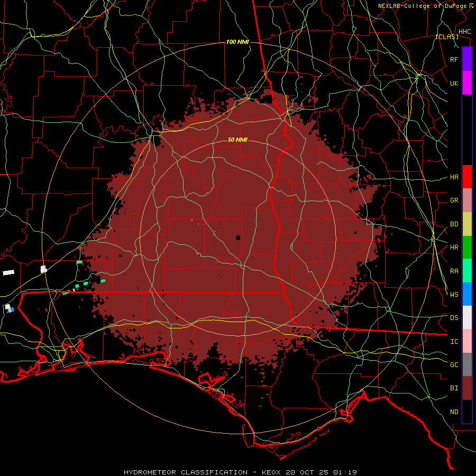Click the ND black legend swatch
Screen dimensions: 476x476
click(x=467, y=411)
